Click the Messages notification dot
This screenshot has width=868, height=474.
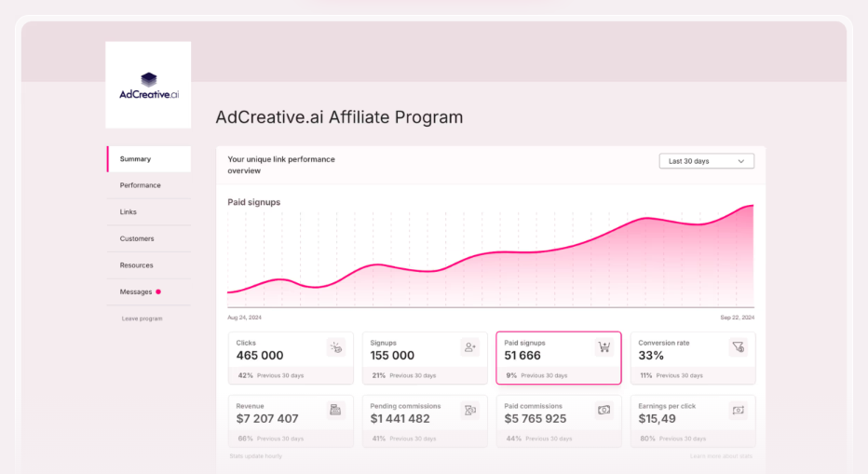158,291
